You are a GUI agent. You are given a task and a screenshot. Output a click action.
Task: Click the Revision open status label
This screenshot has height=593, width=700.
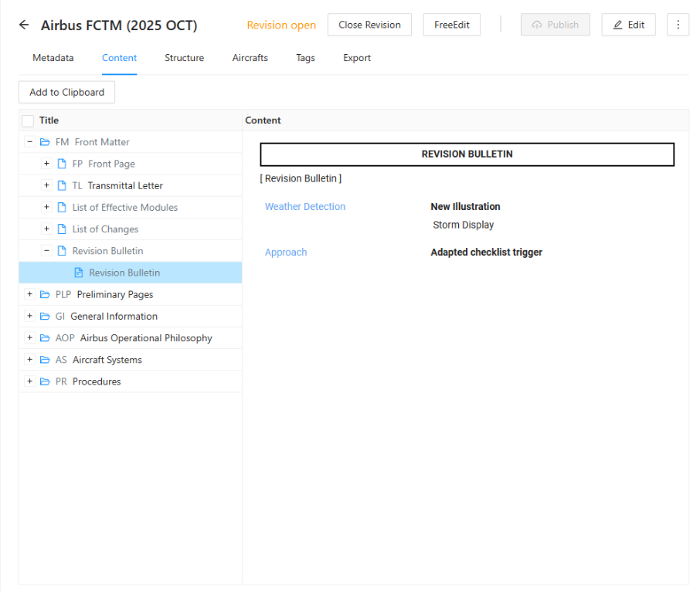(281, 25)
